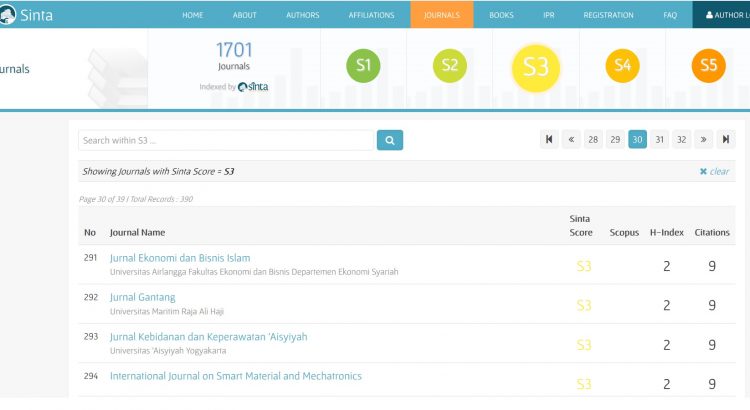This screenshot has width=750, height=410.
Task: Go to previous pages double-arrow
Action: pyautogui.click(x=571, y=139)
